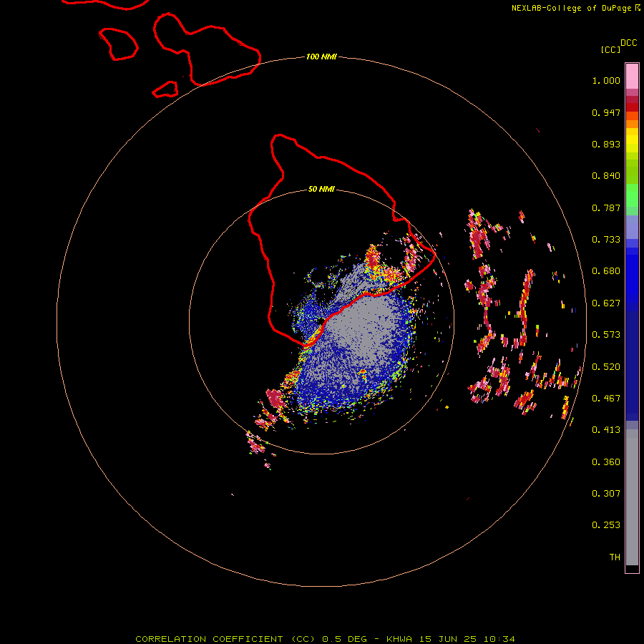Viewport: 644px width, 644px height.
Task: Pick the olive-green swatch beside 0.840
Action: click(x=632, y=172)
